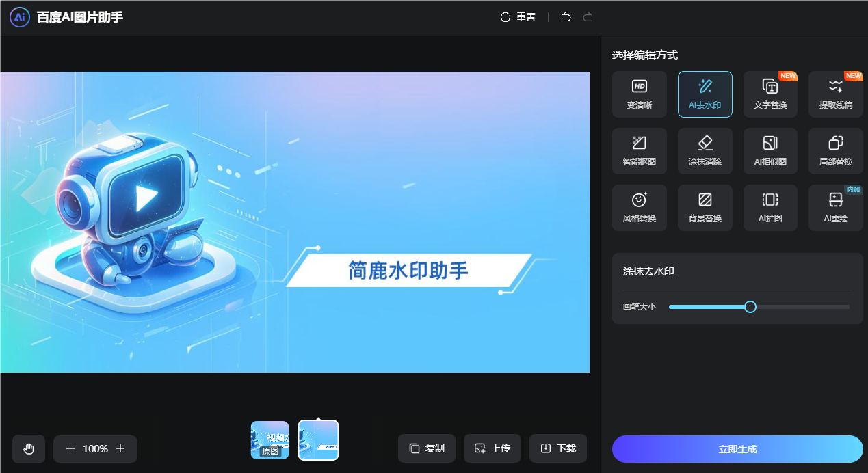Activate the hand pan tool
The height and width of the screenshot is (473, 868).
(28, 448)
